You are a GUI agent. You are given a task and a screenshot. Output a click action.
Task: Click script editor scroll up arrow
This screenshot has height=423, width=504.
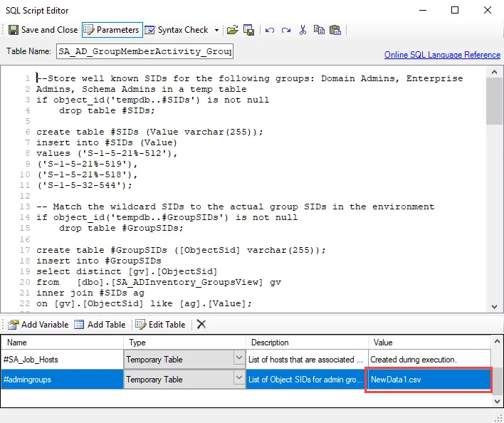[494, 73]
